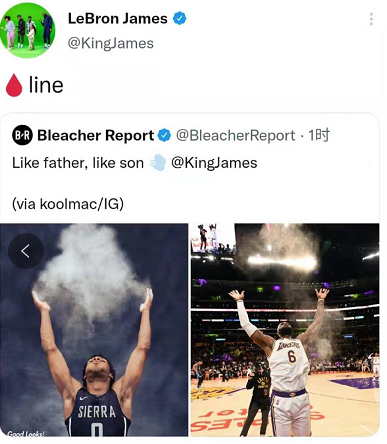Click the Bleacher Report B/R logo avatar
Image resolution: width=387 pixels, height=444 pixels.
[22, 135]
